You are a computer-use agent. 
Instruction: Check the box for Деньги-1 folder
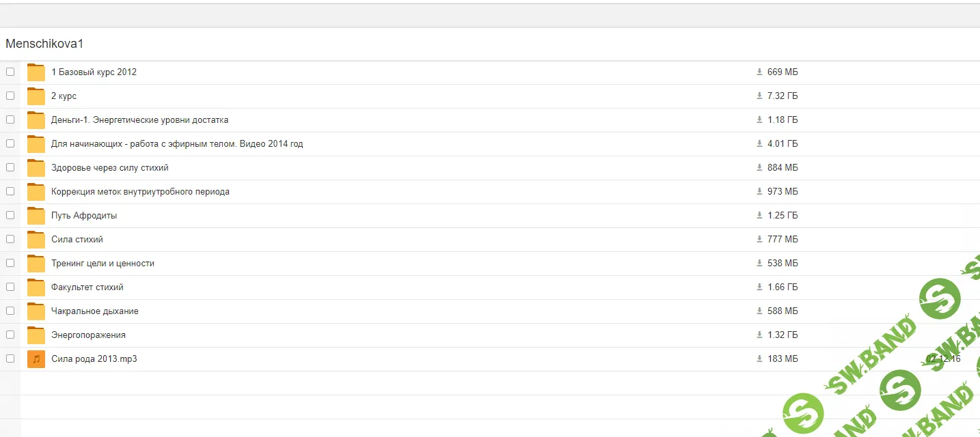point(10,119)
